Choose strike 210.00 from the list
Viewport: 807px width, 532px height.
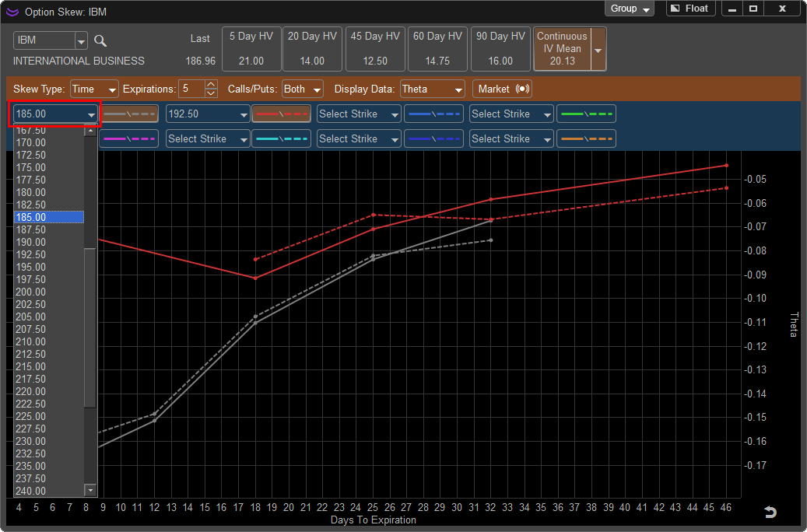(x=49, y=341)
